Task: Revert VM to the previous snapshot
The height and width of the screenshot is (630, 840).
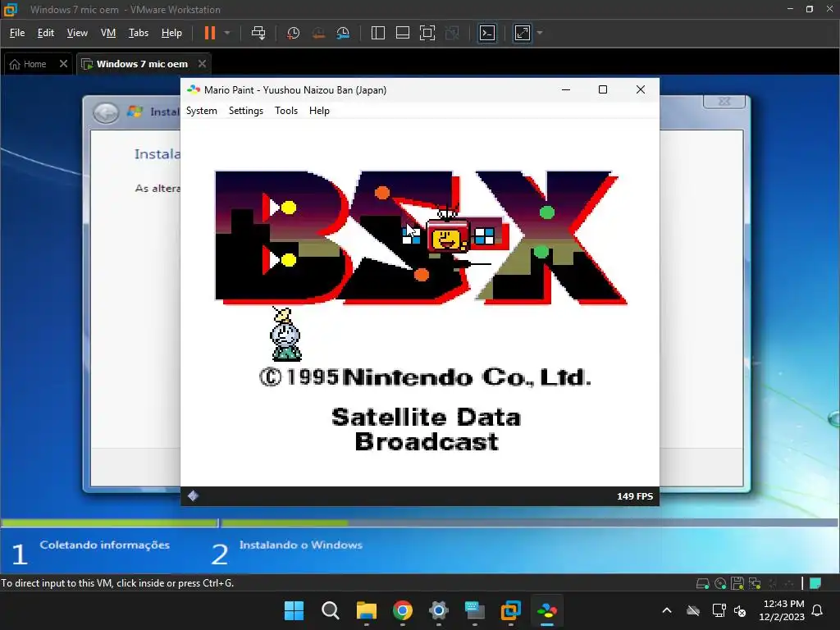Action: coord(318,33)
